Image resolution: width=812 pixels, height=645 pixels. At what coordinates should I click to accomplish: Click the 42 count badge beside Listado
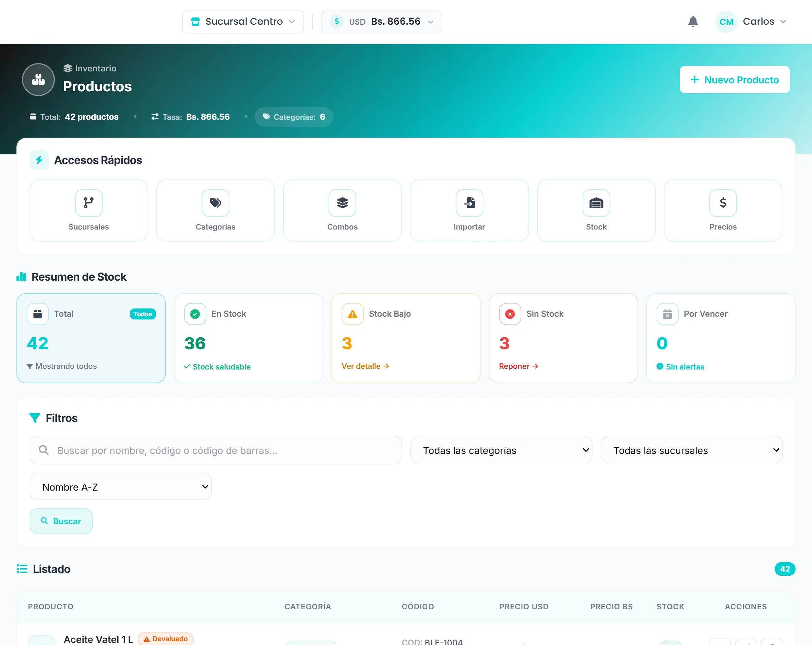[x=785, y=569]
